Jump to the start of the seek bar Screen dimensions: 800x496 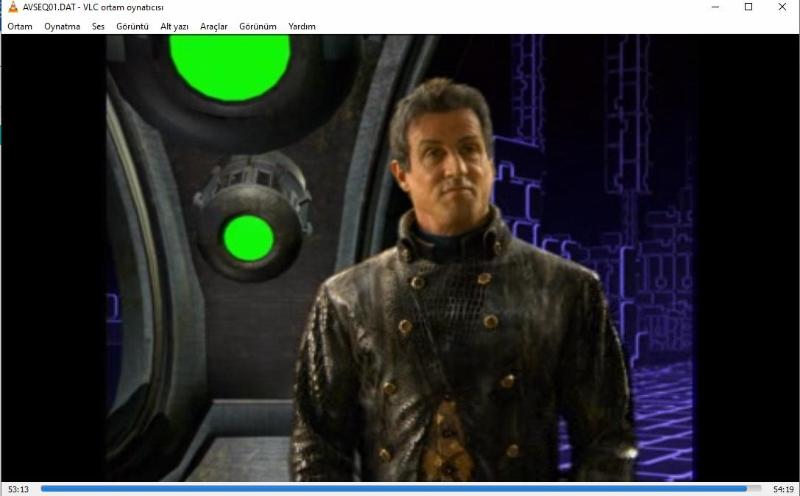click(43, 489)
